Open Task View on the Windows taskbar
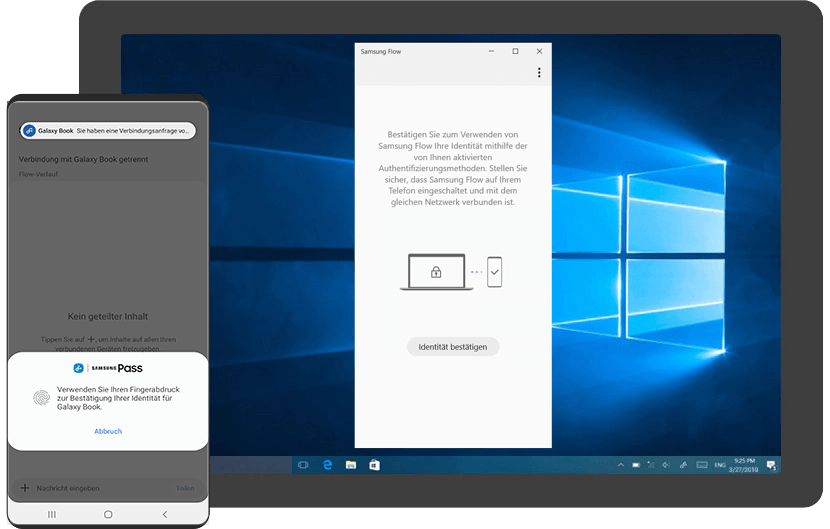Image resolution: width=830 pixels, height=529 pixels. 303,465
